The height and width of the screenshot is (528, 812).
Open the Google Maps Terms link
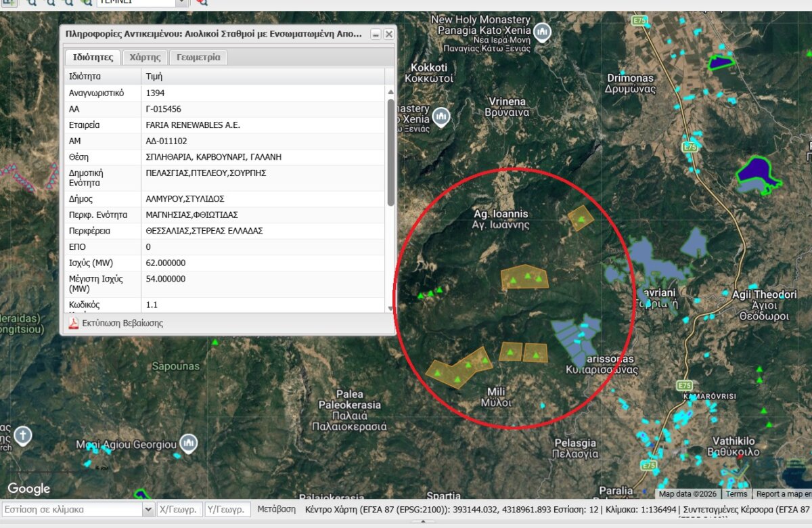pyautogui.click(x=736, y=494)
